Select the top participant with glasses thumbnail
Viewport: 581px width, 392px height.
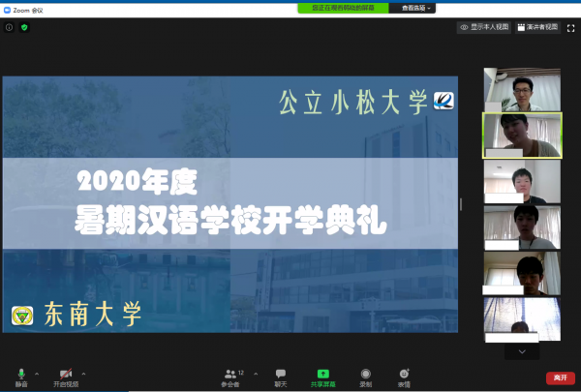pos(522,90)
